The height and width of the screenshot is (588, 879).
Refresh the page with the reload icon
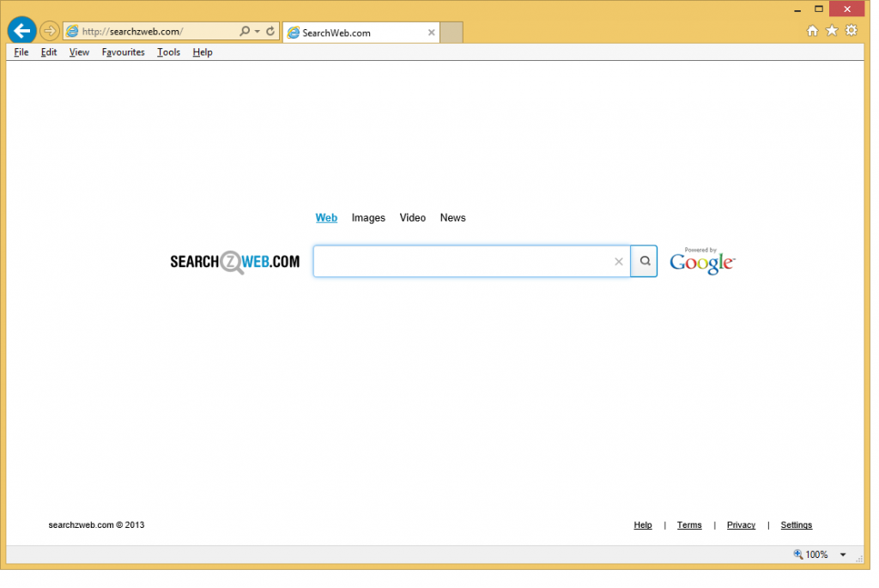tap(270, 32)
